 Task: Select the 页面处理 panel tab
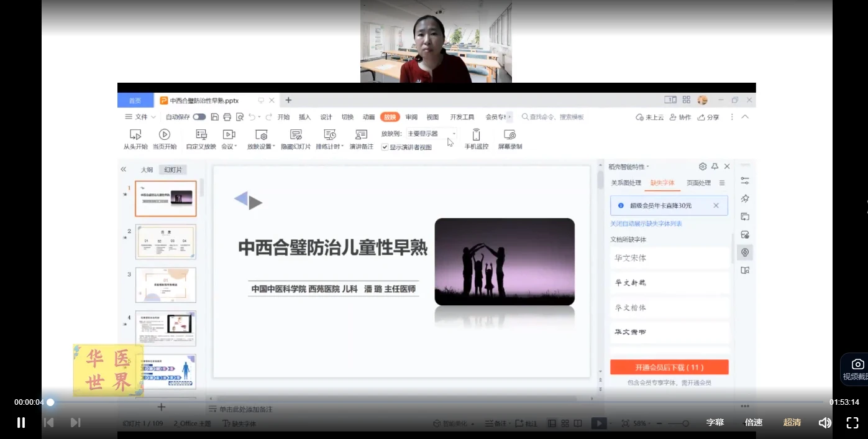click(698, 183)
